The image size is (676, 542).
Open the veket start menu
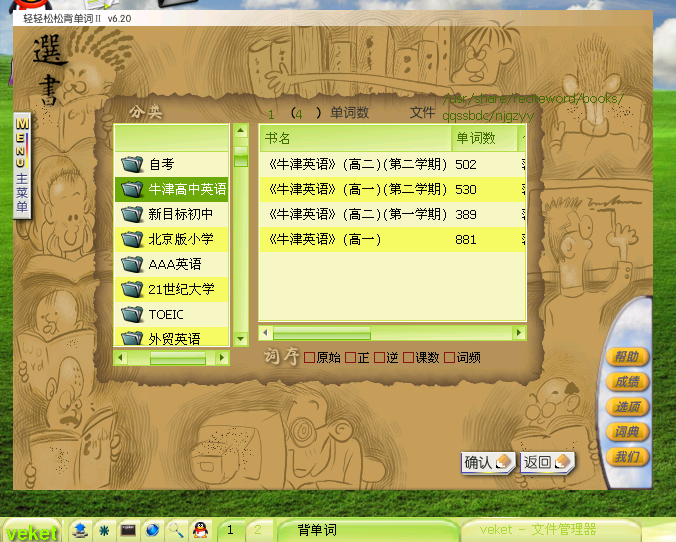point(31,531)
